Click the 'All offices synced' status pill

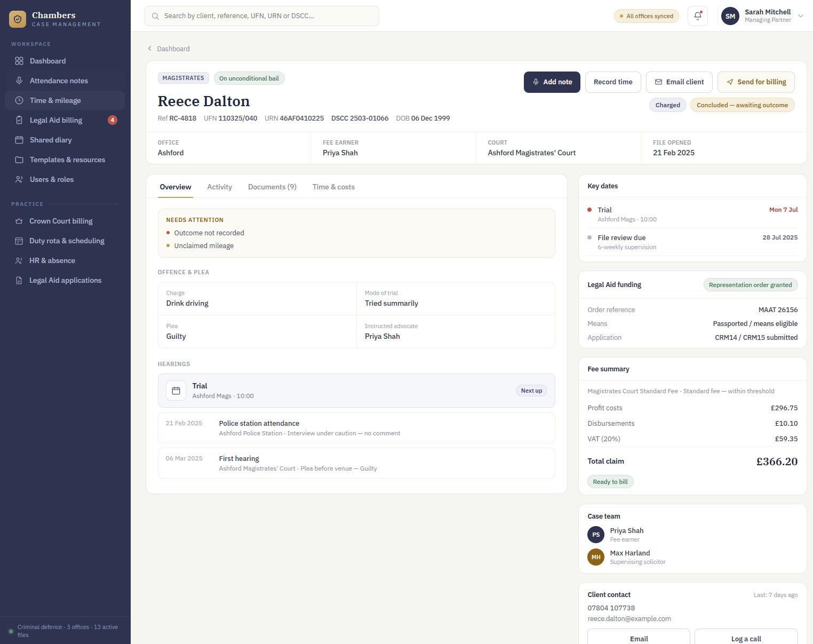pos(647,16)
